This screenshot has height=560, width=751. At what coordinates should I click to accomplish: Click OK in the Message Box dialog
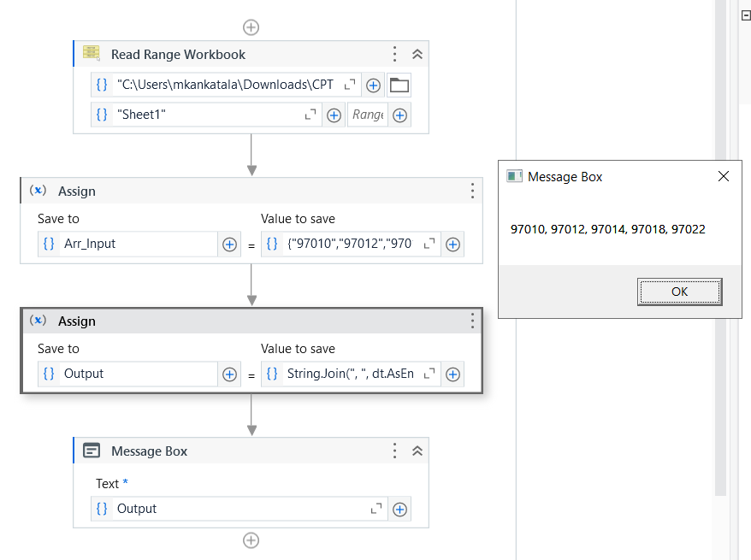click(679, 292)
